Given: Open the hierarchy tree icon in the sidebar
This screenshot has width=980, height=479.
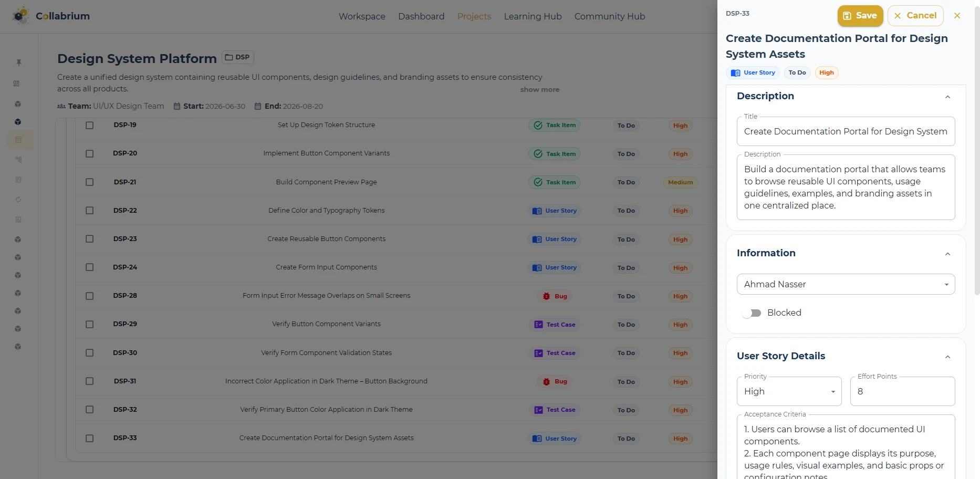Looking at the screenshot, I should pos(18,160).
